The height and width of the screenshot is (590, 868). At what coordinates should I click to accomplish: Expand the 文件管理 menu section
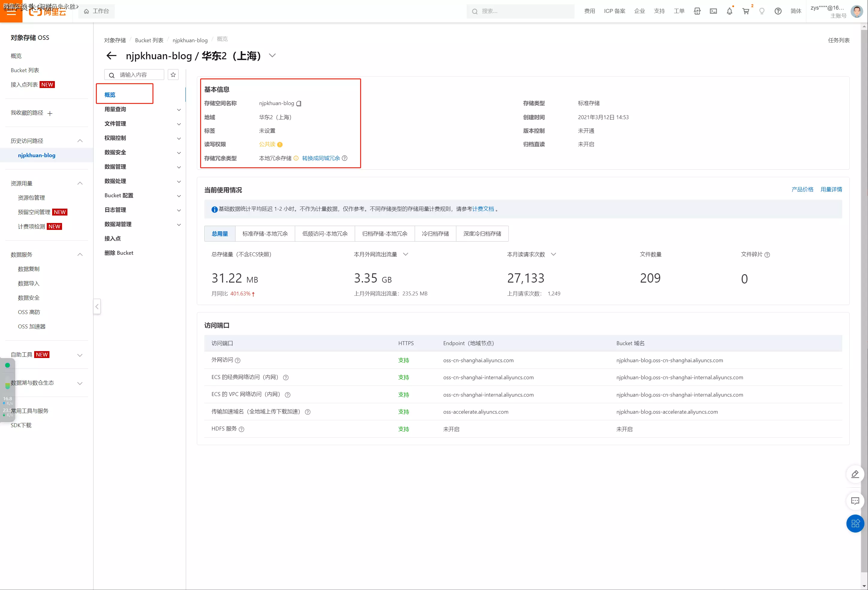142,124
